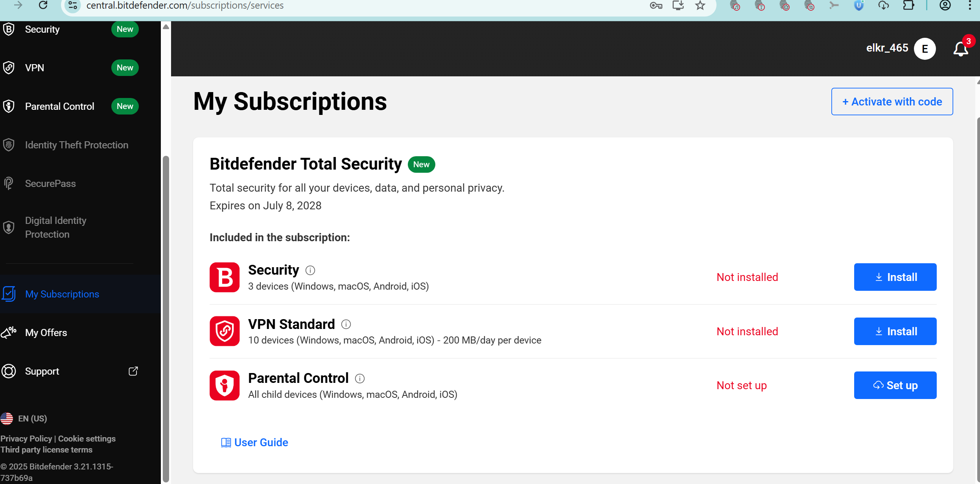
Task: Set up Parental Control
Action: (x=895, y=385)
